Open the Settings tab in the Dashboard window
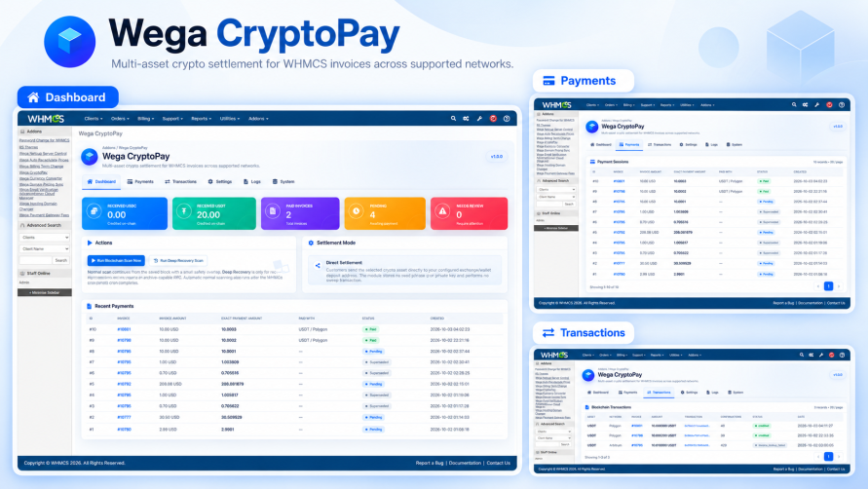The height and width of the screenshot is (489, 868). click(220, 181)
